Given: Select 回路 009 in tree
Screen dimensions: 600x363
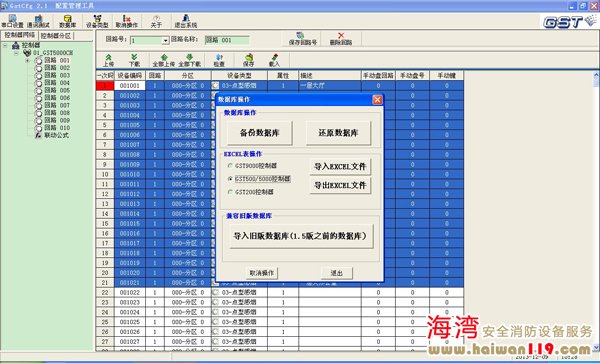Looking at the screenshot, I should tap(57, 120).
